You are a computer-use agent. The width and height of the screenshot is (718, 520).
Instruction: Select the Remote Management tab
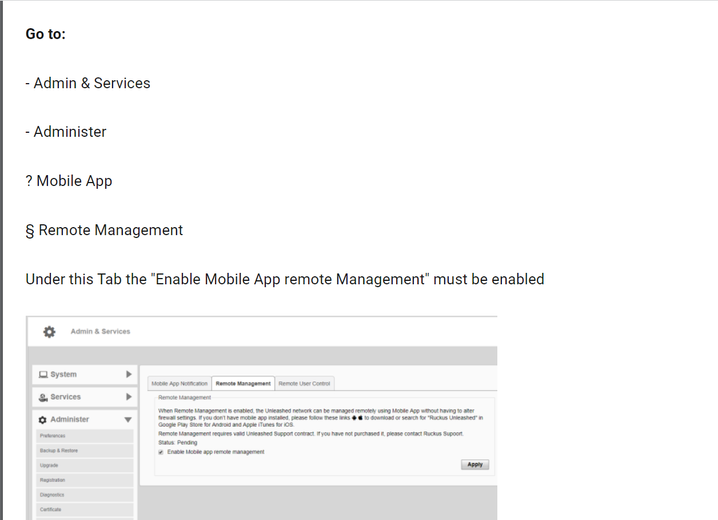point(243,383)
